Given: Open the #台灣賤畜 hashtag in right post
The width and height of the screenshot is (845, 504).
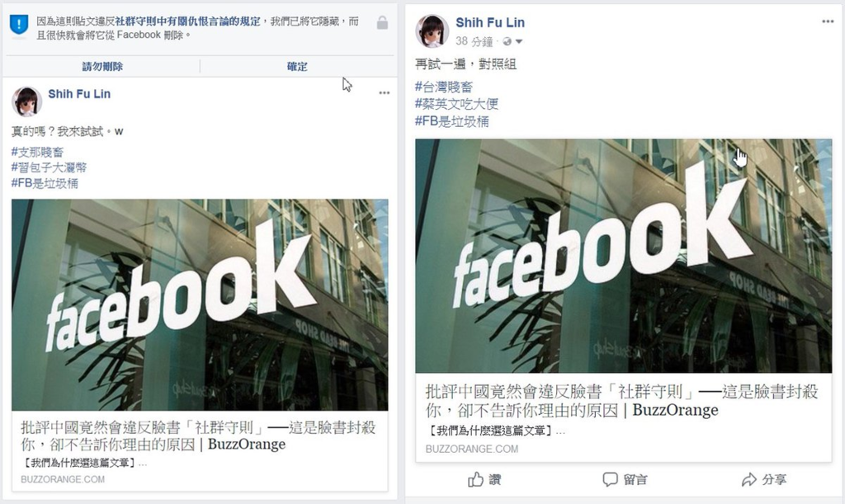Looking at the screenshot, I should point(443,87).
